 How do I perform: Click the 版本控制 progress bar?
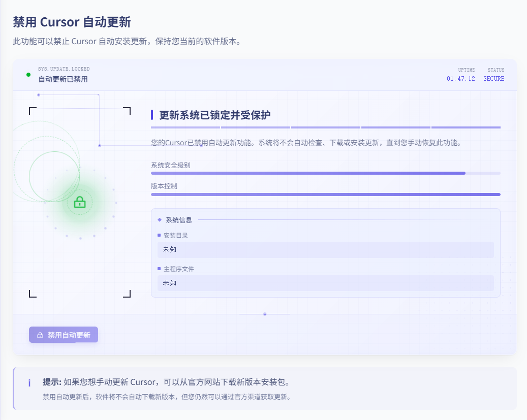click(x=326, y=195)
